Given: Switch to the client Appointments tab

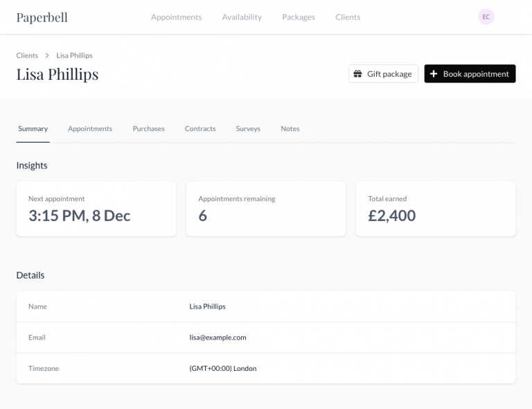Looking at the screenshot, I should [90, 129].
